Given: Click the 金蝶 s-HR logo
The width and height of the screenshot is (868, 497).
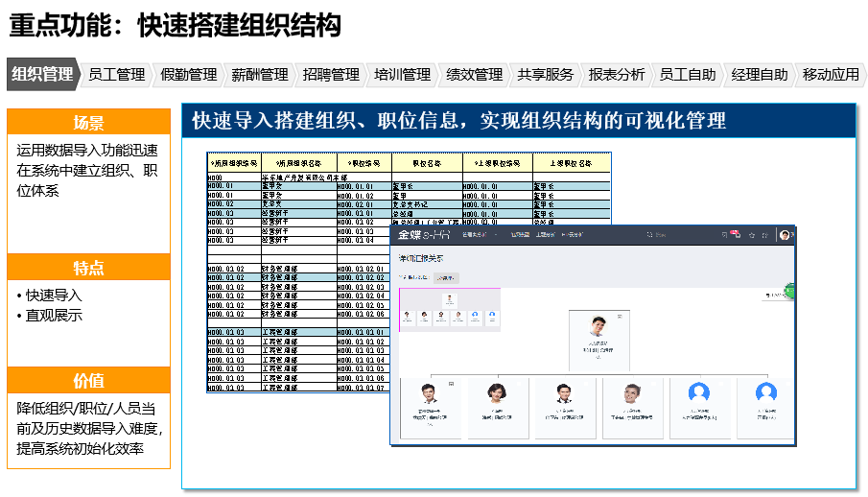Looking at the screenshot, I should [424, 235].
